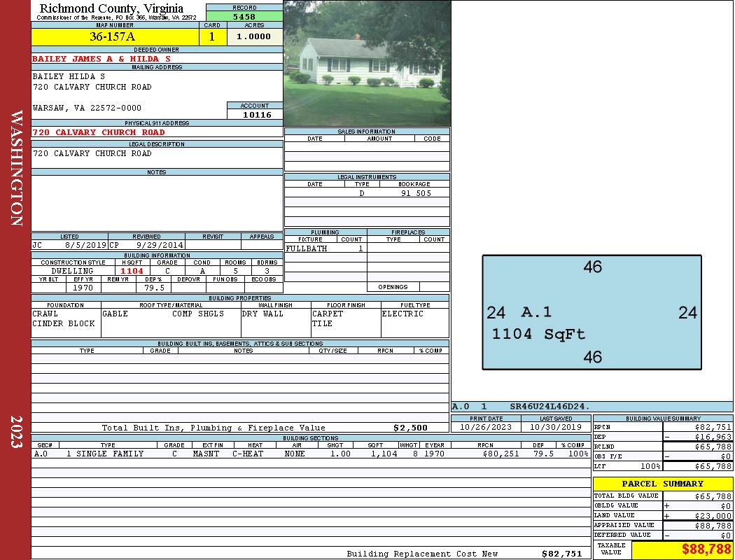
Task: Select the record number 5458
Action: pyautogui.click(x=244, y=16)
